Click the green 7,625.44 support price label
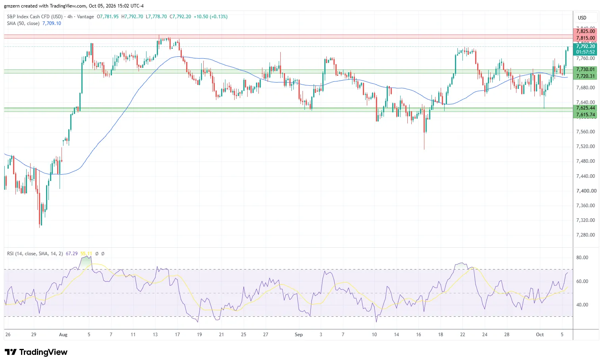Screen dimensions: 603x364 pos(585,108)
